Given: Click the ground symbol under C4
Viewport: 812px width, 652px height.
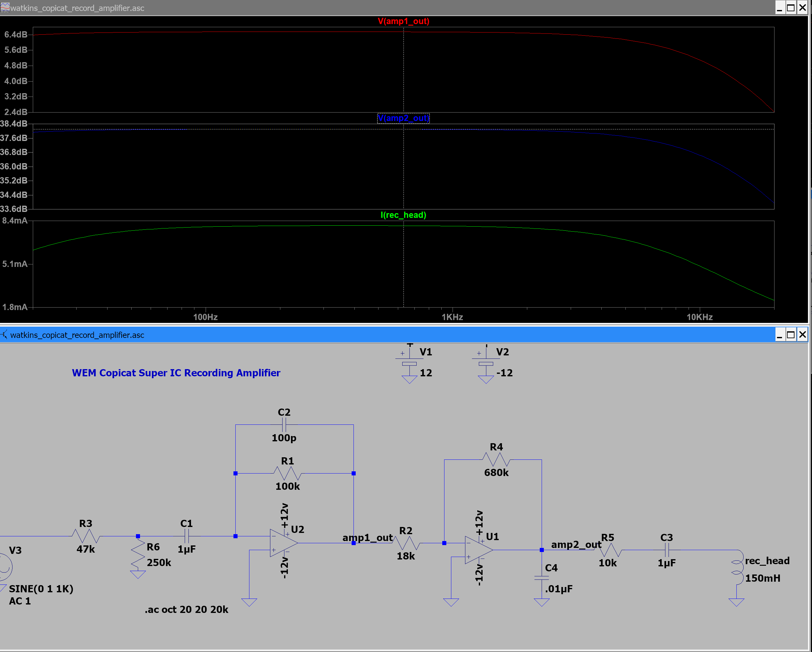Looking at the screenshot, I should pyautogui.click(x=542, y=602).
